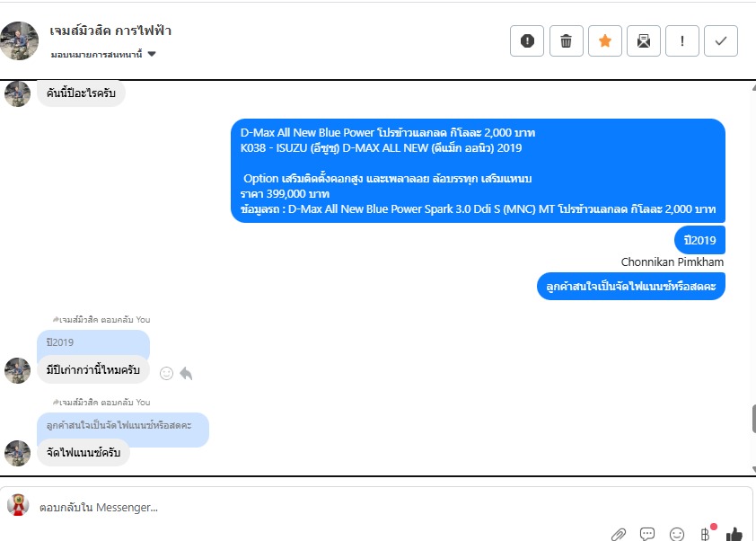Reply to มีปีเก่ากว่านี้ไหมครับ message using arrow icon
This screenshot has width=756, height=541.
click(186, 374)
